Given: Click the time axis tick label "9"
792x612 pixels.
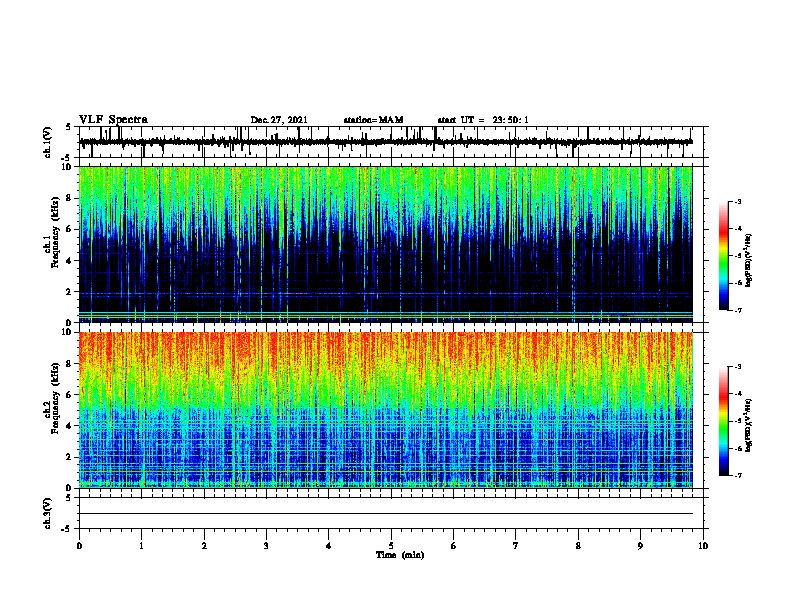Looking at the screenshot, I should (640, 546).
